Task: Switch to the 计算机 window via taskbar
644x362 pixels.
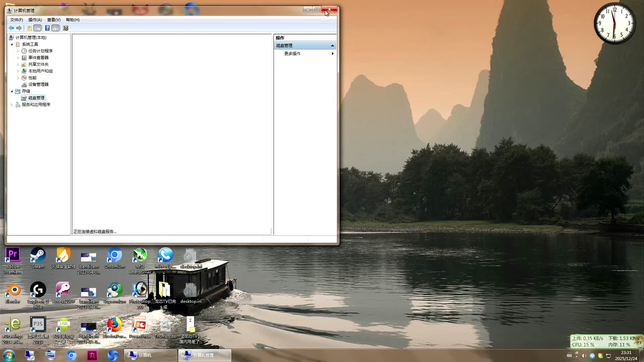Action: pos(149,355)
